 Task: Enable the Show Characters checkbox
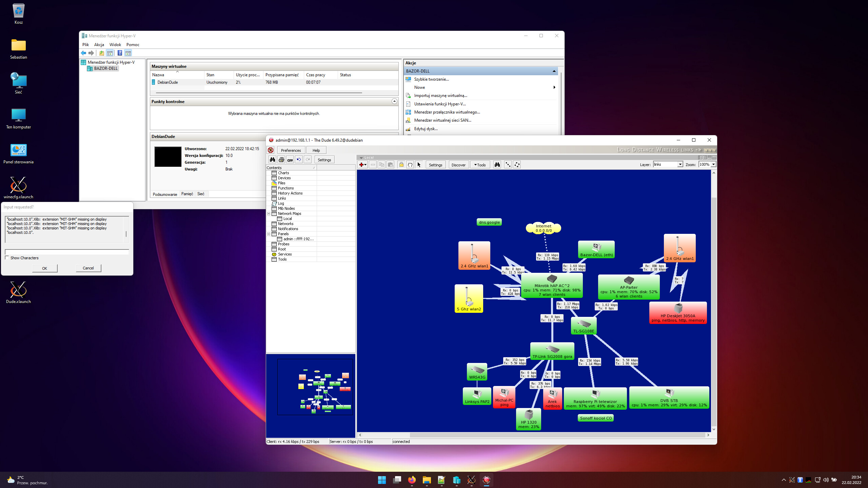click(x=7, y=258)
